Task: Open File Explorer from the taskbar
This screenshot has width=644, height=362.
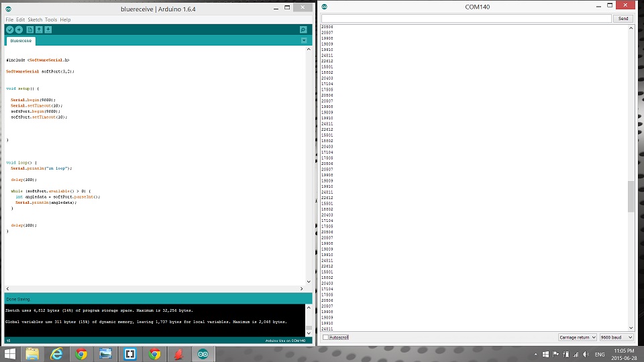Action: pyautogui.click(x=32, y=354)
